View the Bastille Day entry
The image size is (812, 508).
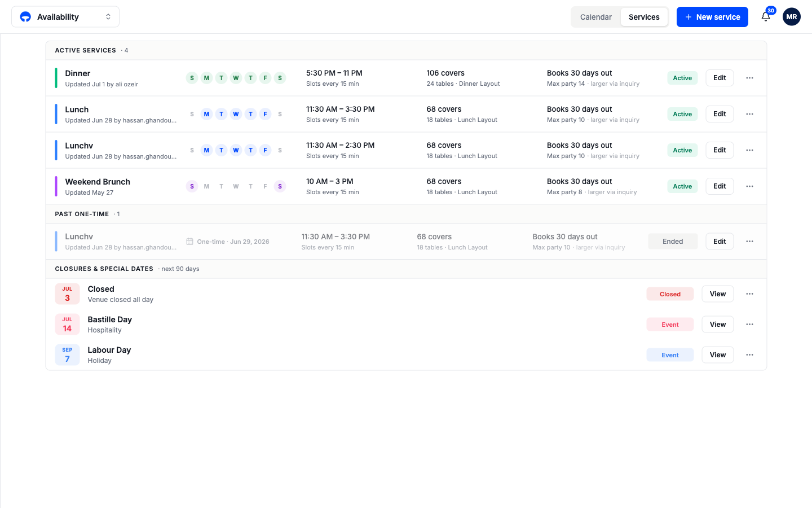(718, 325)
